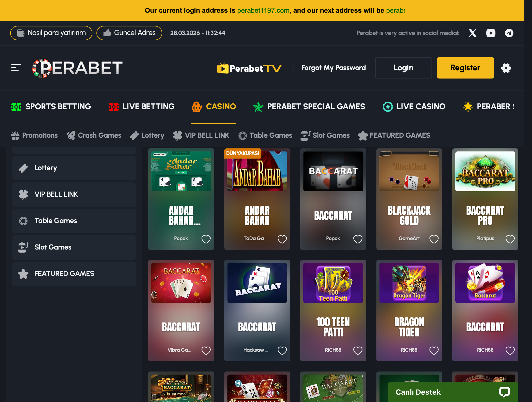Click the poker chip icon beside Table Games in sidebar
The width and height of the screenshot is (532, 402).
23,221
